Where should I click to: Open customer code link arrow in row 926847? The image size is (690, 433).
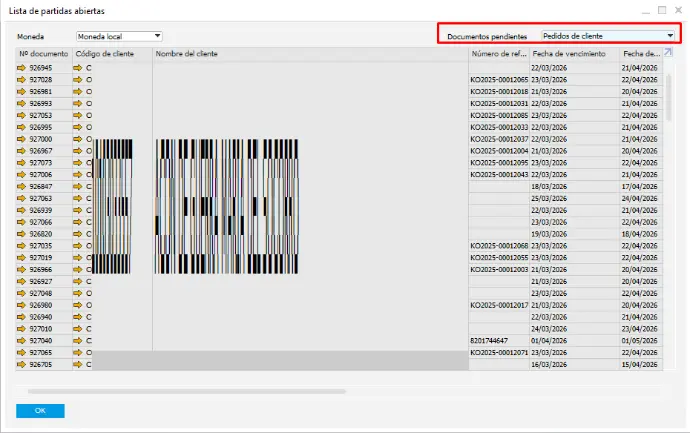(78, 187)
